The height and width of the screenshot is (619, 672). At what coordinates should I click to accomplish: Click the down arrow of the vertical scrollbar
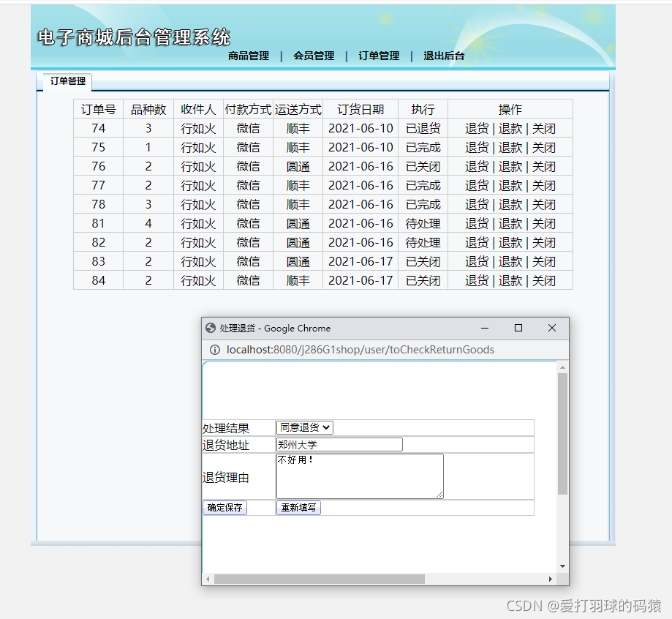coord(562,566)
